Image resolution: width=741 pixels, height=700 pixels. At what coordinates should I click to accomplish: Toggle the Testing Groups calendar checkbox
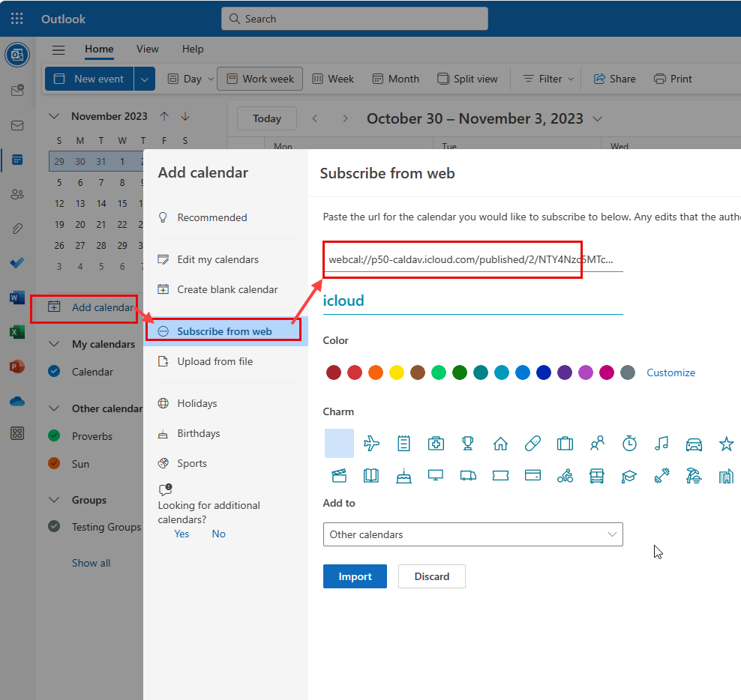54,526
